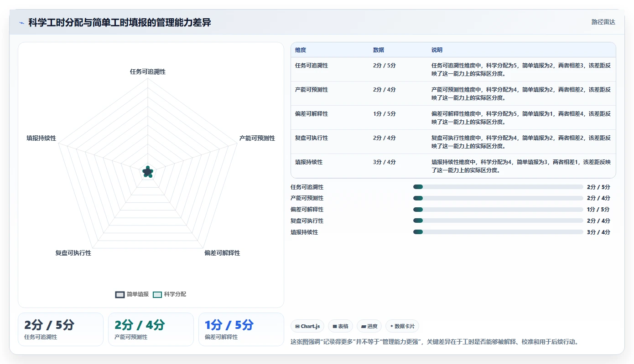Viewport: 634px width, 364px height.
Task: Toggle the 科学分配 legend swatch under the radar
Action: (157, 295)
